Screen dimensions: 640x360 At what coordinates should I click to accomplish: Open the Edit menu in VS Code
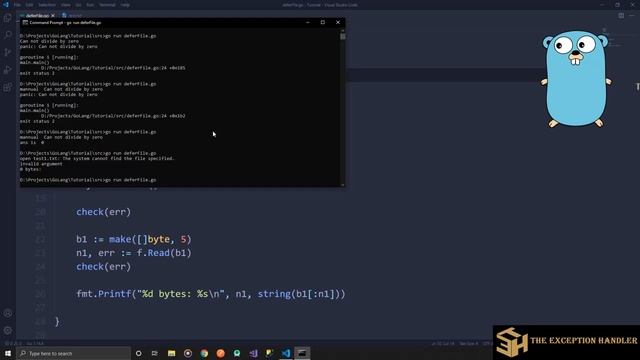click(x=29, y=5)
